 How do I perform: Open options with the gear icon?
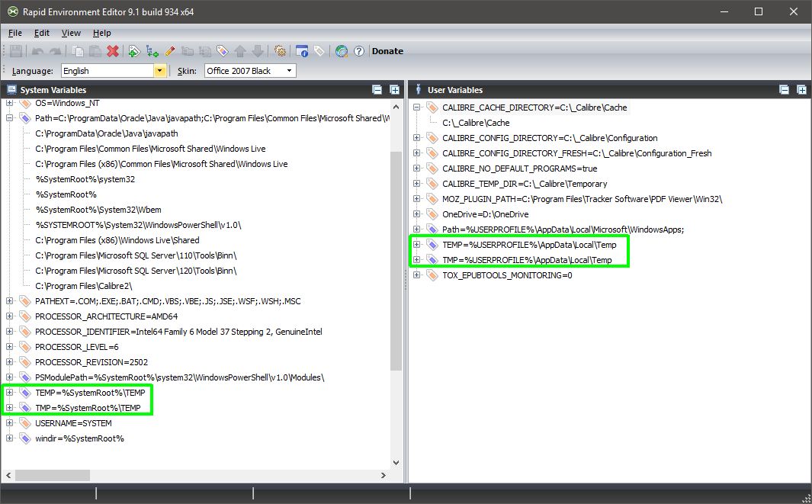(x=280, y=51)
